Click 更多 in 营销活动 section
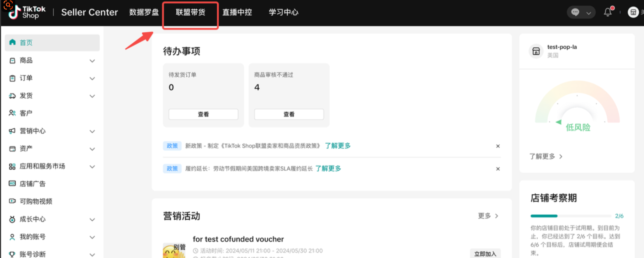The height and width of the screenshot is (258, 644). [488, 216]
